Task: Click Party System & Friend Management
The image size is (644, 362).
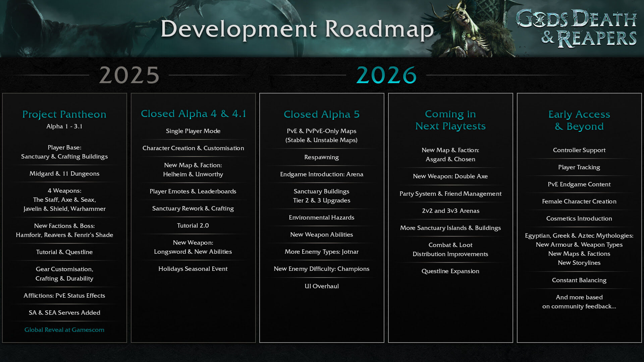Action: pyautogui.click(x=450, y=194)
